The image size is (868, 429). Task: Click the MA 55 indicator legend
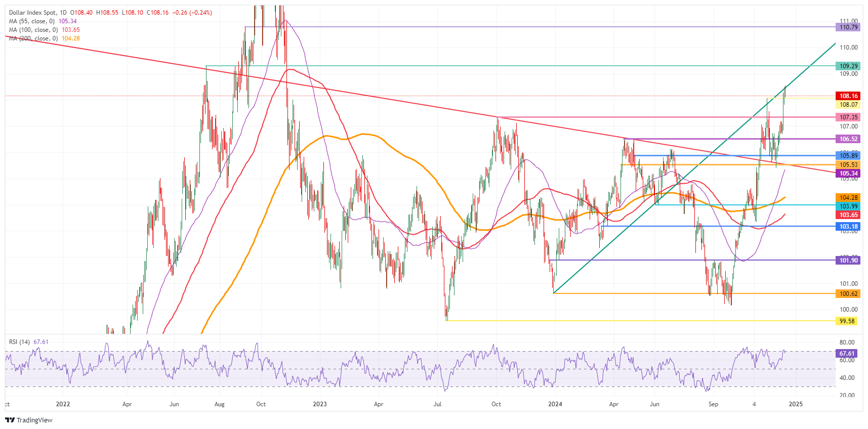(x=31, y=21)
